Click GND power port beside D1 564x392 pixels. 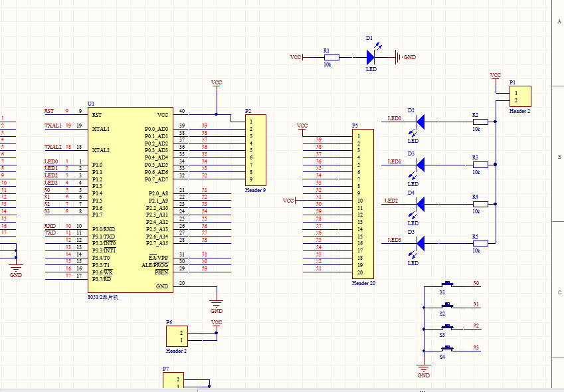click(x=405, y=57)
